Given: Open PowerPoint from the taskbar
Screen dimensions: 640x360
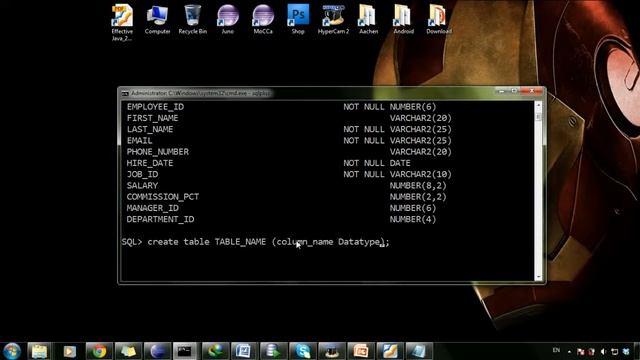Looking at the screenshot, I should tap(361, 351).
